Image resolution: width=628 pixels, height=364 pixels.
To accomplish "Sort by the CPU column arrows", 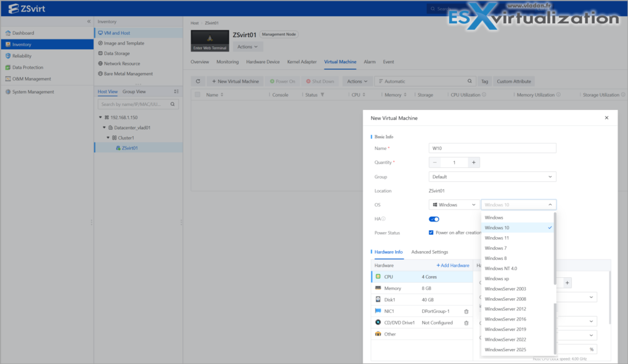I will click(363, 95).
